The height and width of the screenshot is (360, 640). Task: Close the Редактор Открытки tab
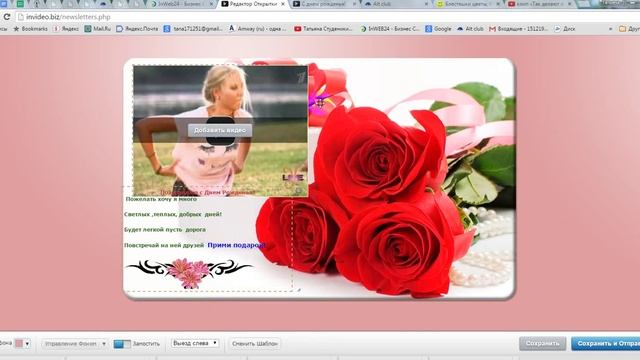pos(283,4)
